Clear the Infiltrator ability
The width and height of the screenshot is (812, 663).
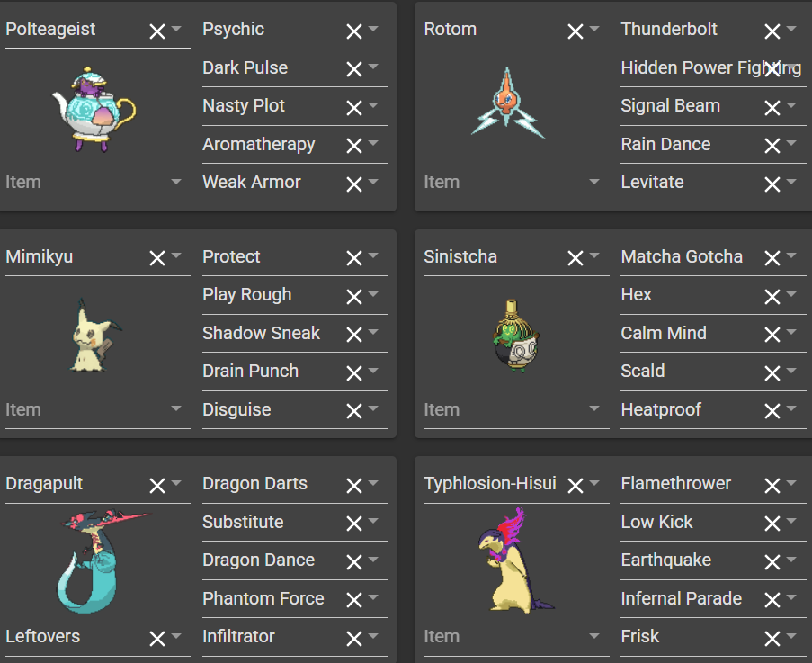pos(354,639)
